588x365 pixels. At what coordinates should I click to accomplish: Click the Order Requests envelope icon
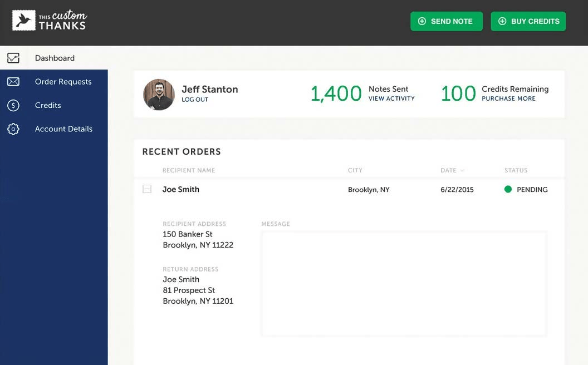point(13,82)
